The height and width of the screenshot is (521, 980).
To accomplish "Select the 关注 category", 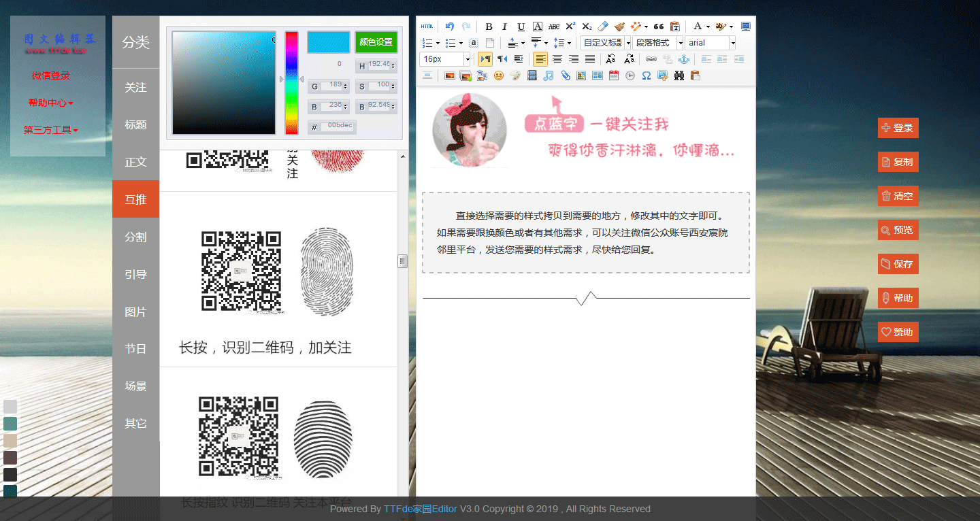I will point(135,88).
